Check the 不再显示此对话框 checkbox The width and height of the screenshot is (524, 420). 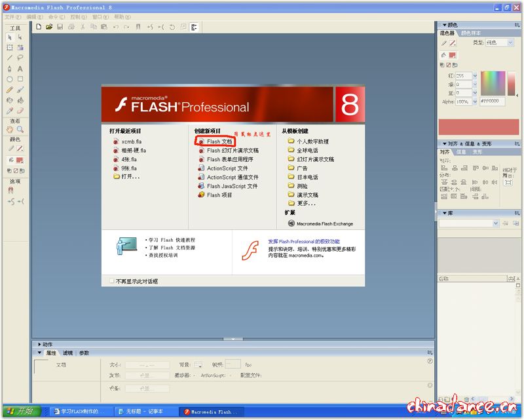[x=113, y=281]
